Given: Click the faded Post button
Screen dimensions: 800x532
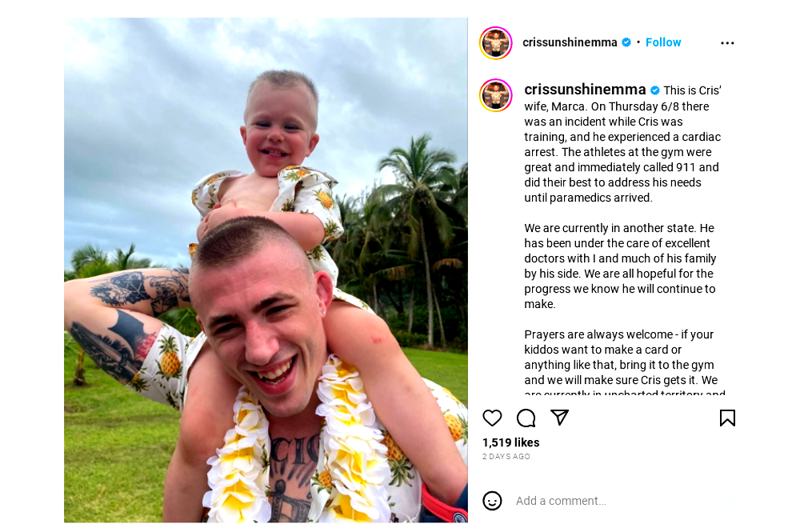Looking at the screenshot, I should pyautogui.click(x=722, y=500).
